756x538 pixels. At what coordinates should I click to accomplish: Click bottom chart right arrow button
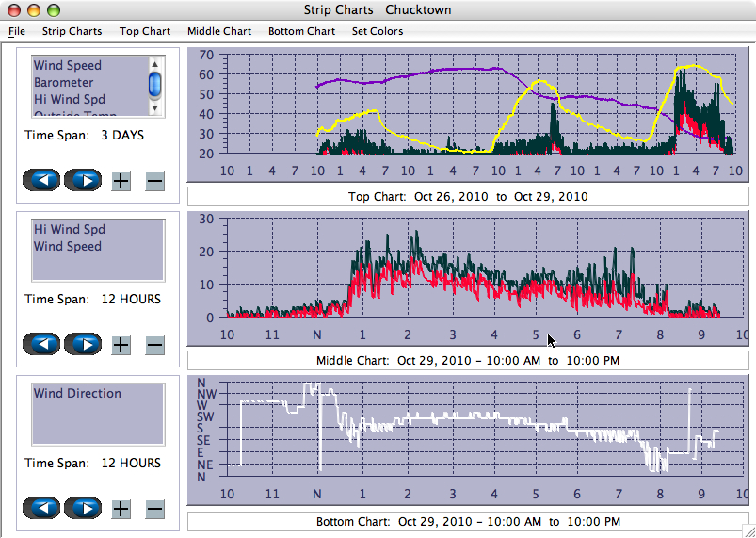pos(83,508)
